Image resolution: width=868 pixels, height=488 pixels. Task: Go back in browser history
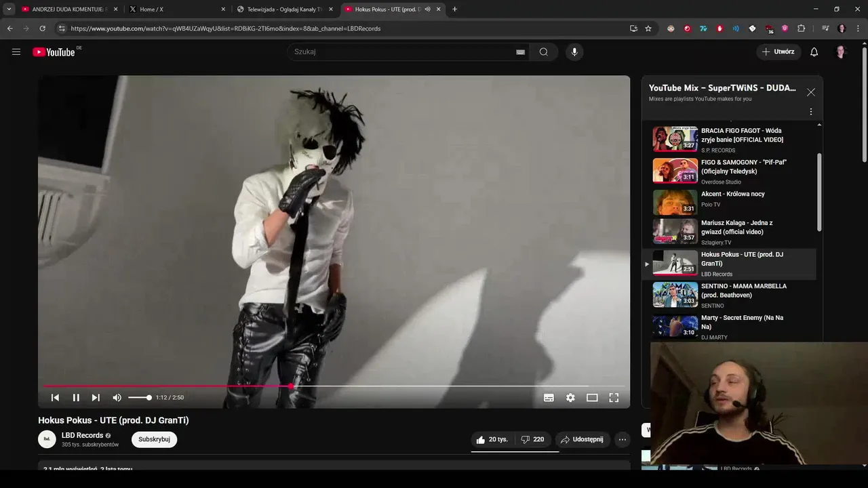(x=9, y=28)
